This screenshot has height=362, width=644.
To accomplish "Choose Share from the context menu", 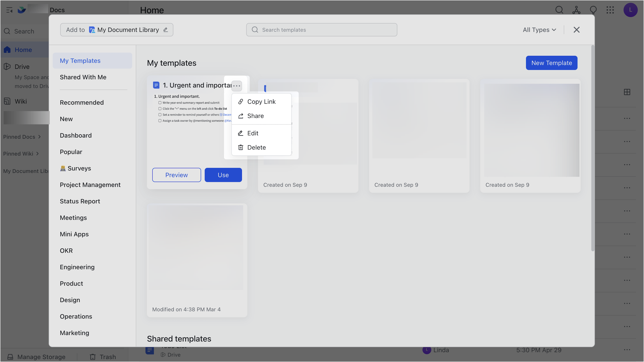I will tap(261, 116).
